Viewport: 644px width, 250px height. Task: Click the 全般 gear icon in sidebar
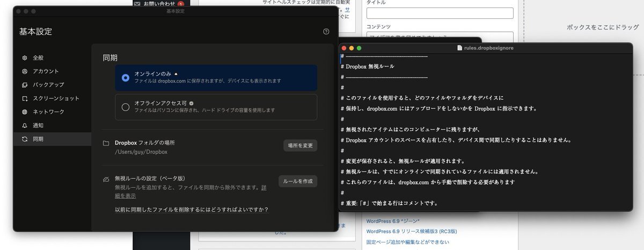coord(25,58)
